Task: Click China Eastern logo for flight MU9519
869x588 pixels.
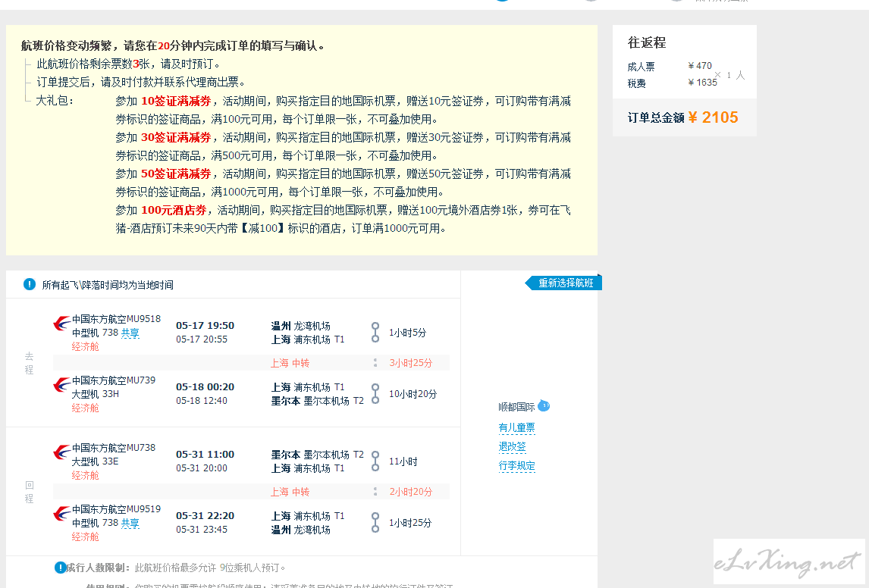Action: pyautogui.click(x=61, y=513)
